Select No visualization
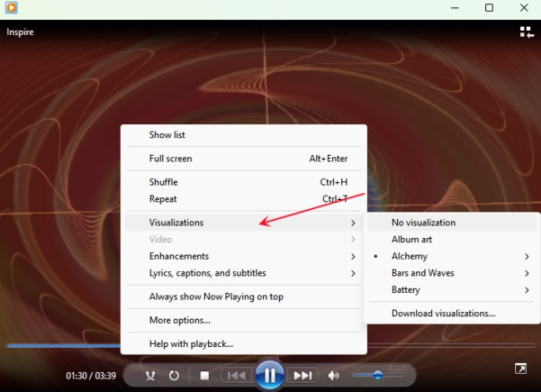Viewport: 541px width, 392px height. 452,222
